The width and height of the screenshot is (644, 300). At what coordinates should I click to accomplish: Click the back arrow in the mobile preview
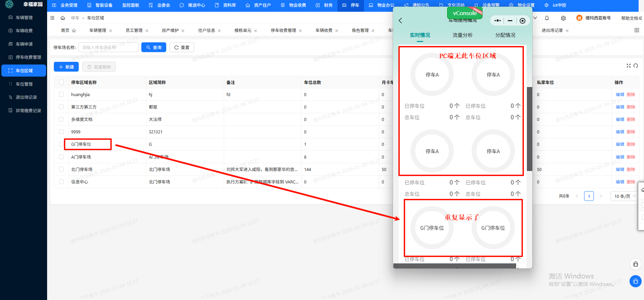pos(400,20)
